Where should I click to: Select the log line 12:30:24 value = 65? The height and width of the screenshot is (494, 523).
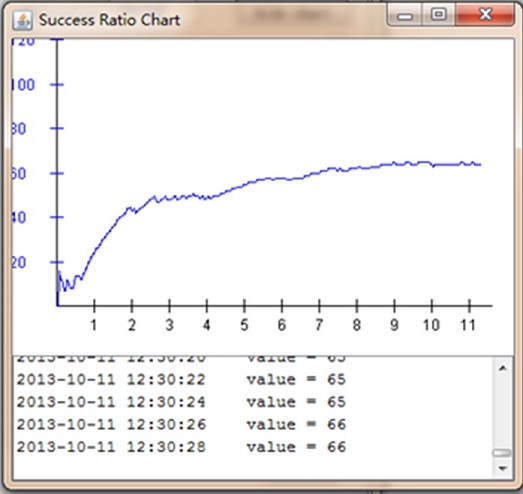[x=181, y=402]
